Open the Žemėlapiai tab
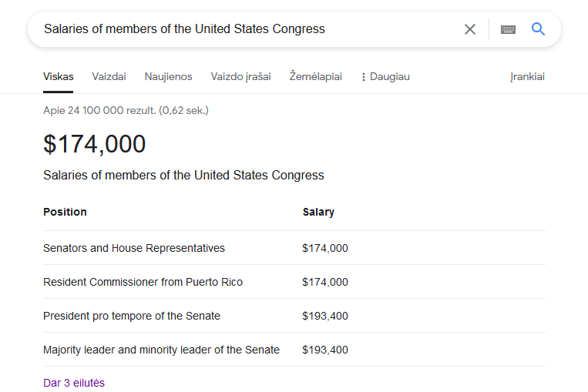588x392 pixels. coord(315,77)
